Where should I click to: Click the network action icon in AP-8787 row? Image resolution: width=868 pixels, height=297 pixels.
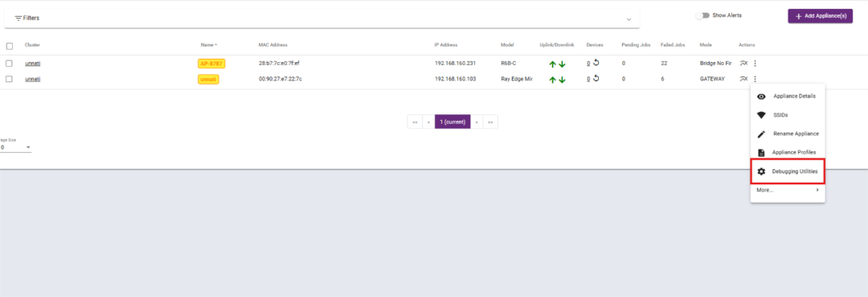tap(743, 63)
